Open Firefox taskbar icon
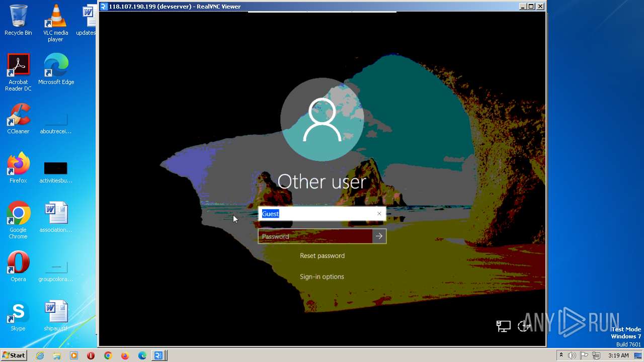Screen dimensions: 644x362 point(125,355)
